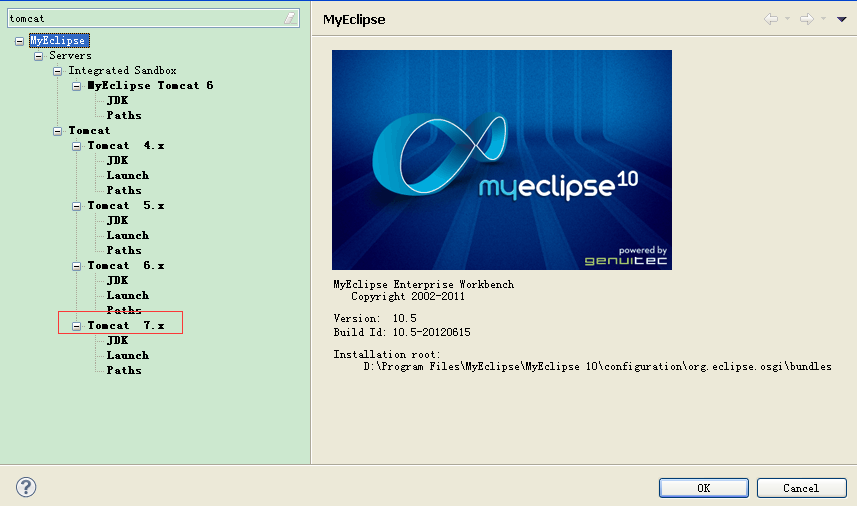The image size is (857, 506).
Task: Go forward using the right arrow icon
Action: [x=807, y=19]
